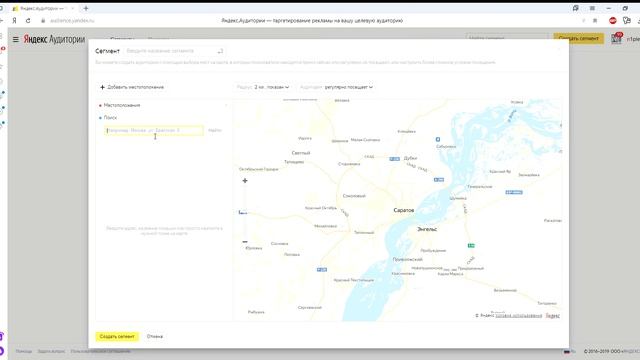The width and height of the screenshot is (640, 360).
Task: Click the Яндекс logo on map corner
Action: [x=553, y=316]
